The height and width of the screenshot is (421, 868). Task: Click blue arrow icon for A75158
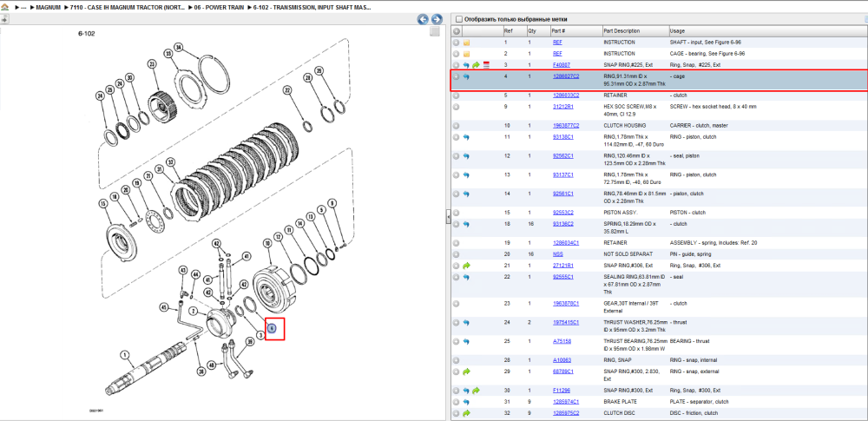466,342
